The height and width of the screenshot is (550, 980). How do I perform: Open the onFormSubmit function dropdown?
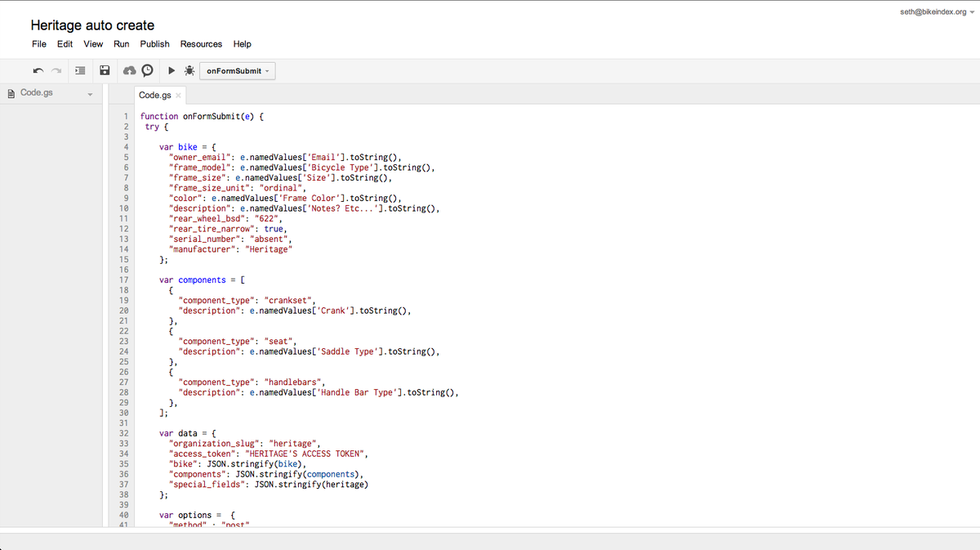tap(237, 70)
